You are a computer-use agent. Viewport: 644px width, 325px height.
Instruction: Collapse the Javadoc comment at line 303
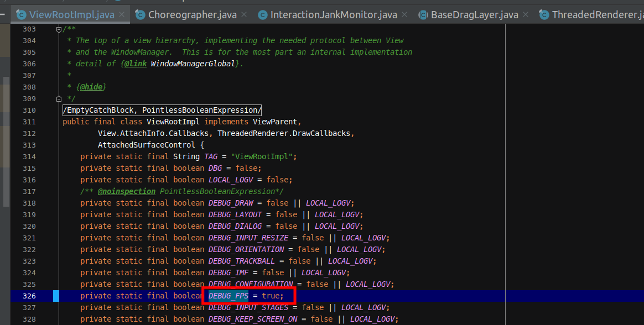coord(59,29)
